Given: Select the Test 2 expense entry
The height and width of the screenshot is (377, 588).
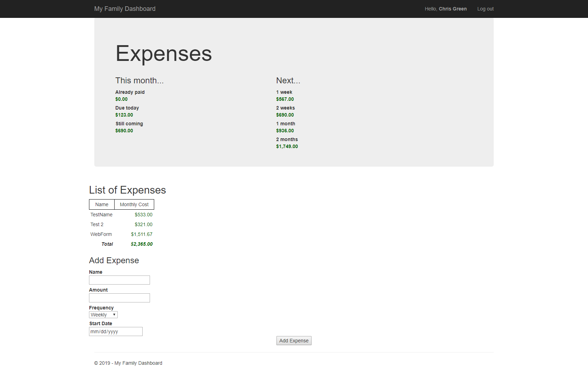Looking at the screenshot, I should 97,224.
